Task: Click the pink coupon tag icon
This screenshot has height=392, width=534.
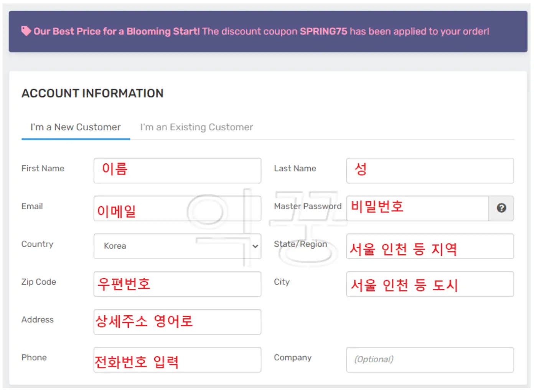Action: point(26,31)
